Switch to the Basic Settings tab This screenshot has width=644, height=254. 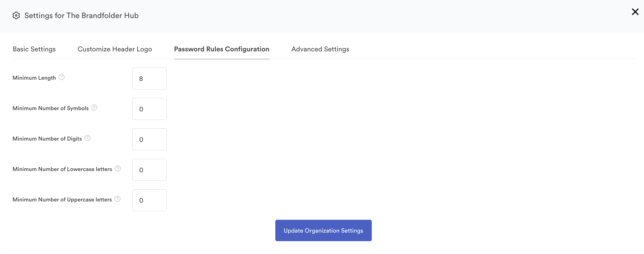pyautogui.click(x=34, y=49)
